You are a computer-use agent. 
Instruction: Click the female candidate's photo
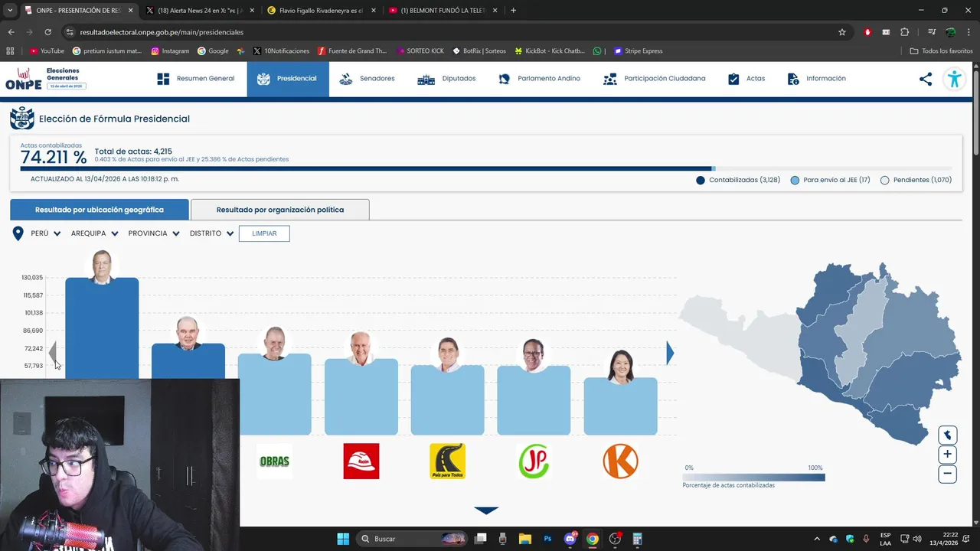point(620,367)
